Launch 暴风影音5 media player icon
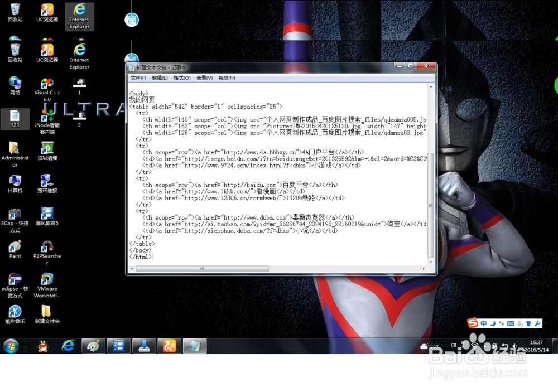This screenshot has height=392, width=558. click(x=47, y=216)
